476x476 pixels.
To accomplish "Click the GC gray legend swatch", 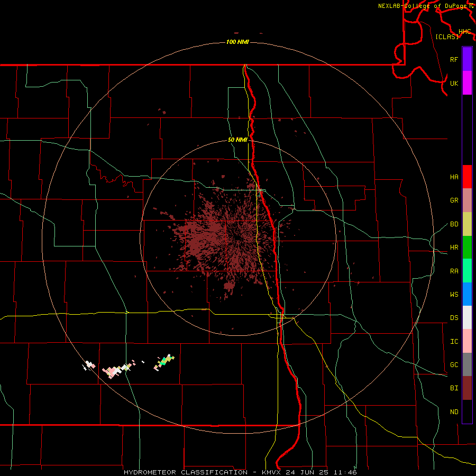I will pos(467,364).
